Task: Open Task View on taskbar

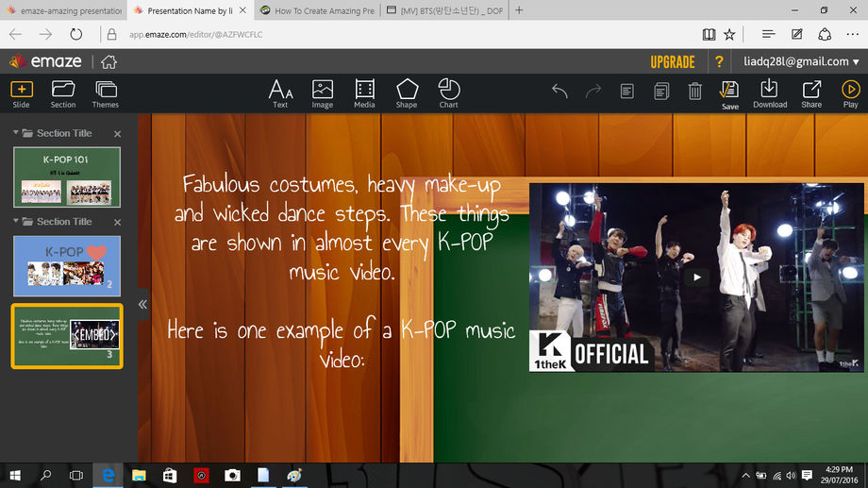Action: (76, 476)
